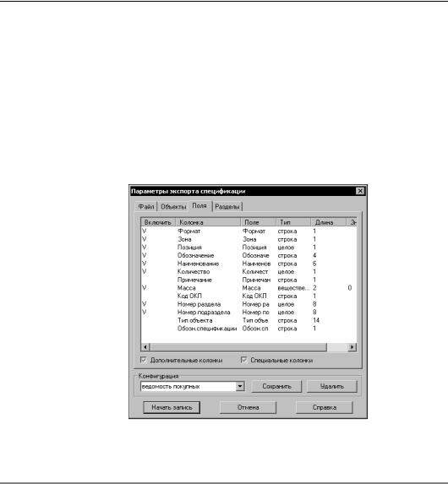The image size is (448, 484).
Task: Click the 0 value in Масса row
Action: point(350,288)
